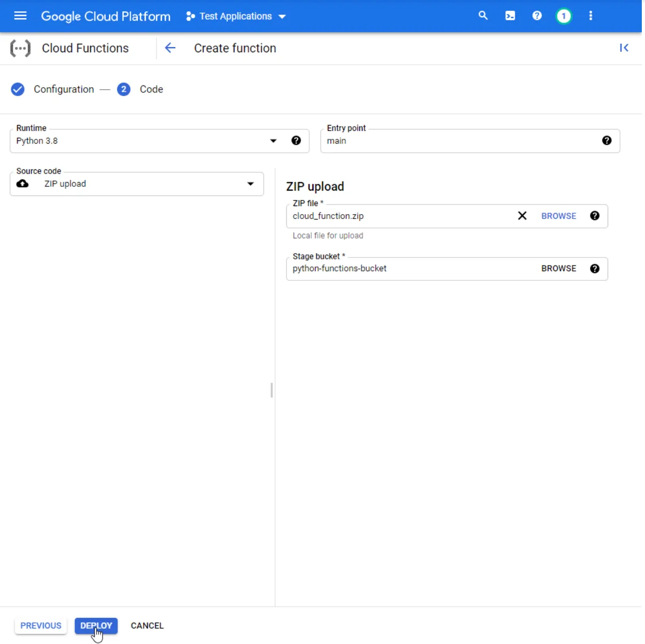Show help for Stage bucket field
The height and width of the screenshot is (644, 645).
(x=595, y=269)
